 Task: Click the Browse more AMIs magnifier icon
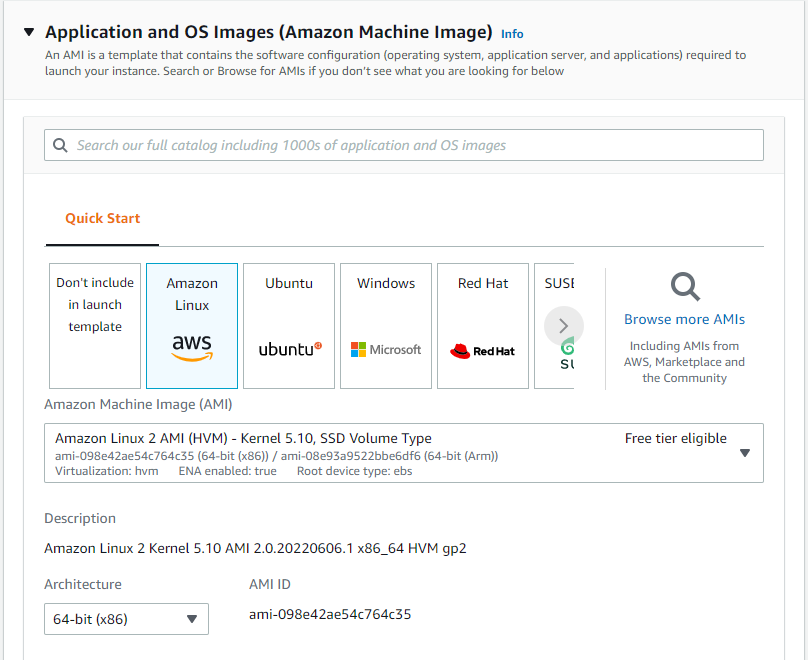tap(685, 286)
